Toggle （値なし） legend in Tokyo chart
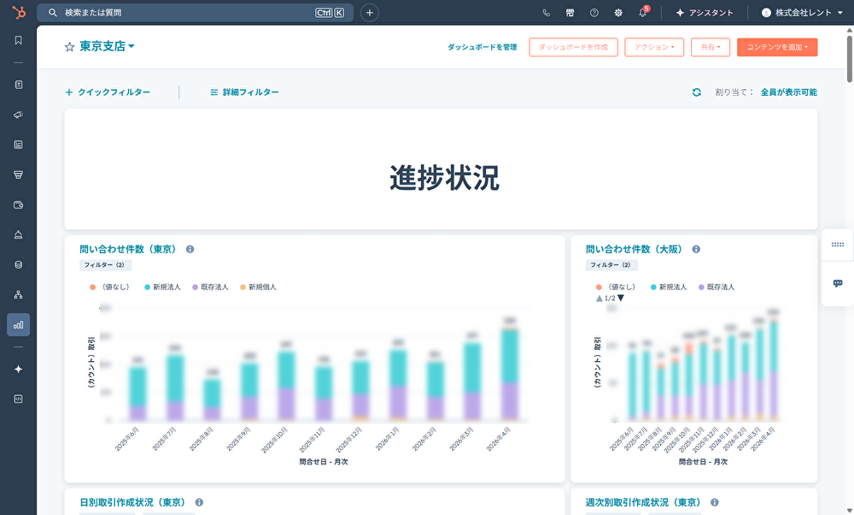This screenshot has height=515, width=854. point(109,287)
